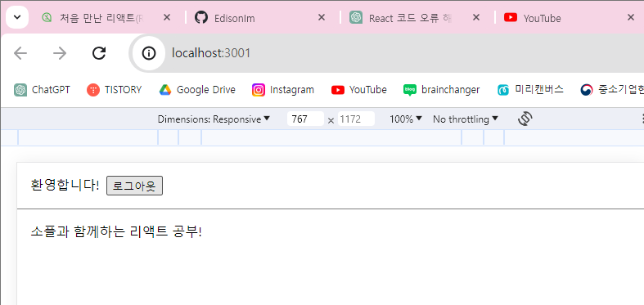The image size is (644, 305).
Task: Open the No throttling dropdown
Action: pos(466,119)
